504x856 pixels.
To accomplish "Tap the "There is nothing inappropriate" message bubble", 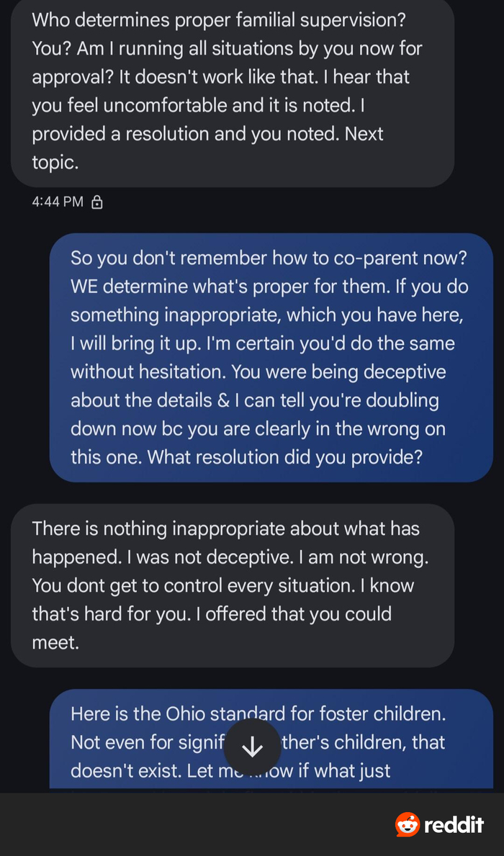I will 232,585.
